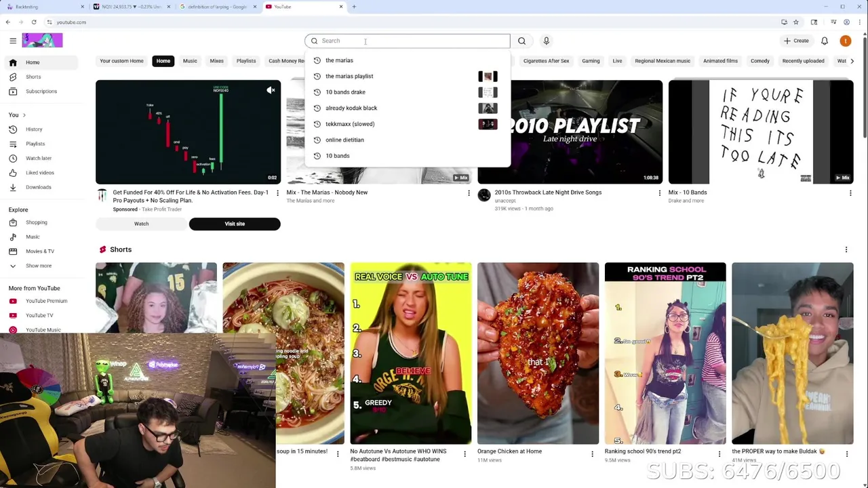Select the Mixes chip filter
868x488 pixels.
(x=217, y=61)
